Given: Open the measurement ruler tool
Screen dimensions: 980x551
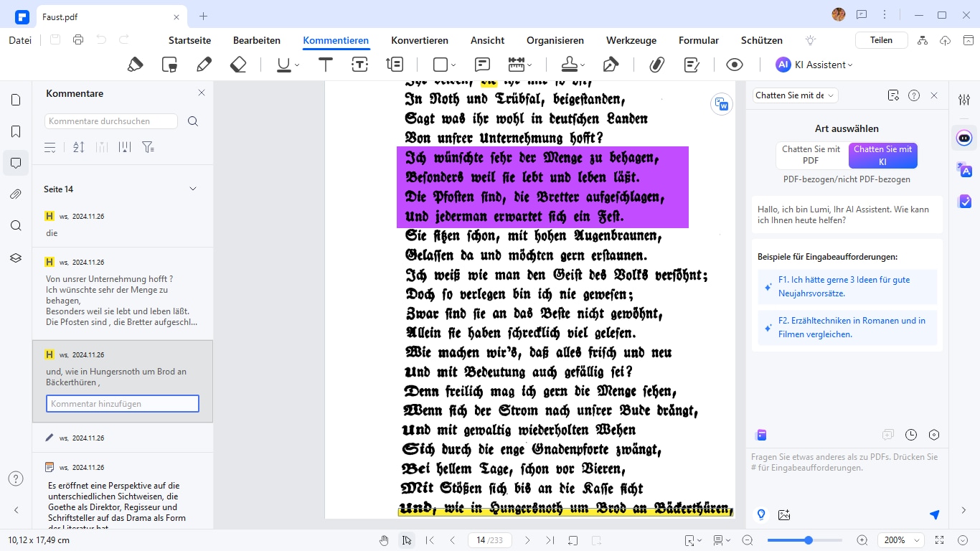Looking at the screenshot, I should point(517,65).
